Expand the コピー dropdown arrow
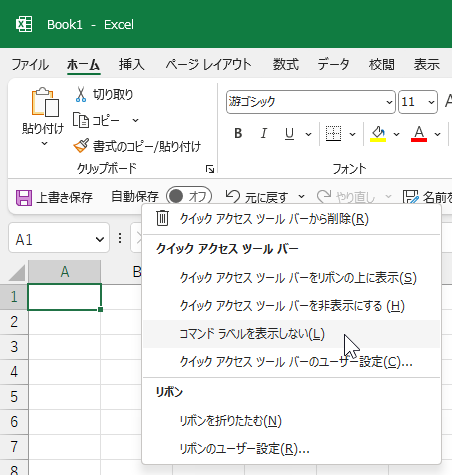The image size is (452, 475). pos(135,120)
